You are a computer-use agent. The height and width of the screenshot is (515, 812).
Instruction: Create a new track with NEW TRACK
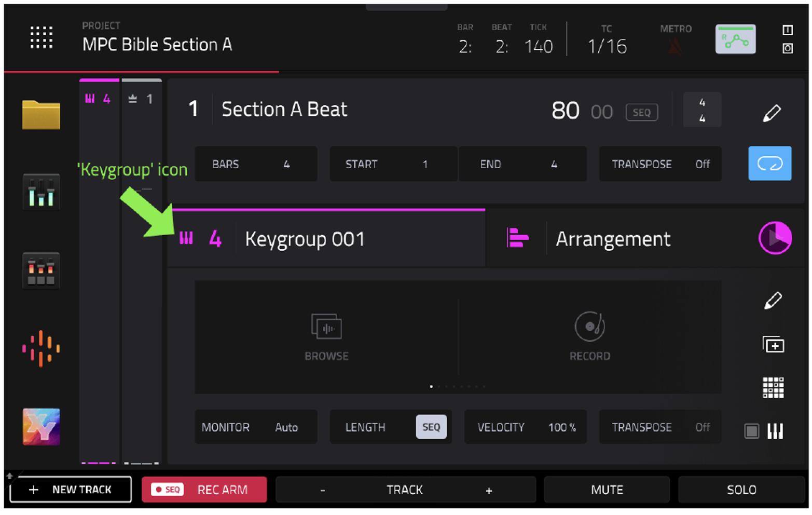click(x=71, y=490)
